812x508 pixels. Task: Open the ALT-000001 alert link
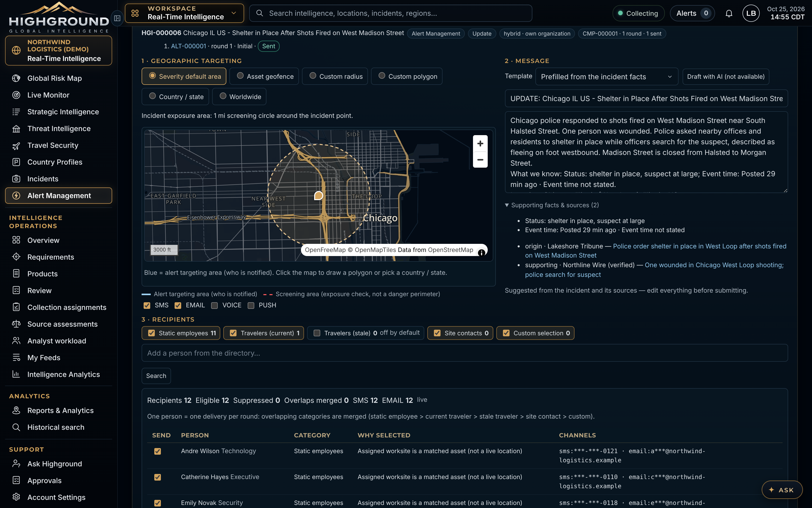pos(189,46)
